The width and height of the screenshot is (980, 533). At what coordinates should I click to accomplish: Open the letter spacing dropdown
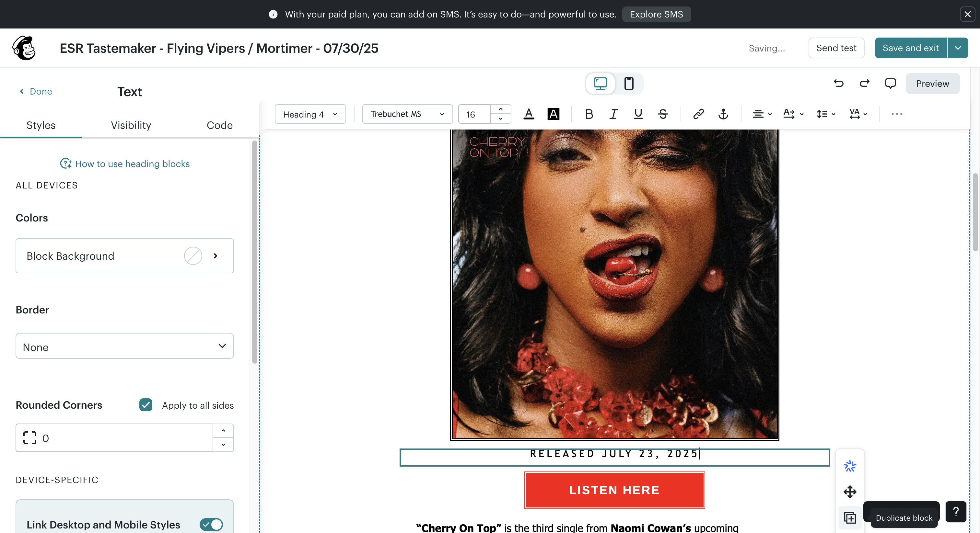pyautogui.click(x=858, y=114)
